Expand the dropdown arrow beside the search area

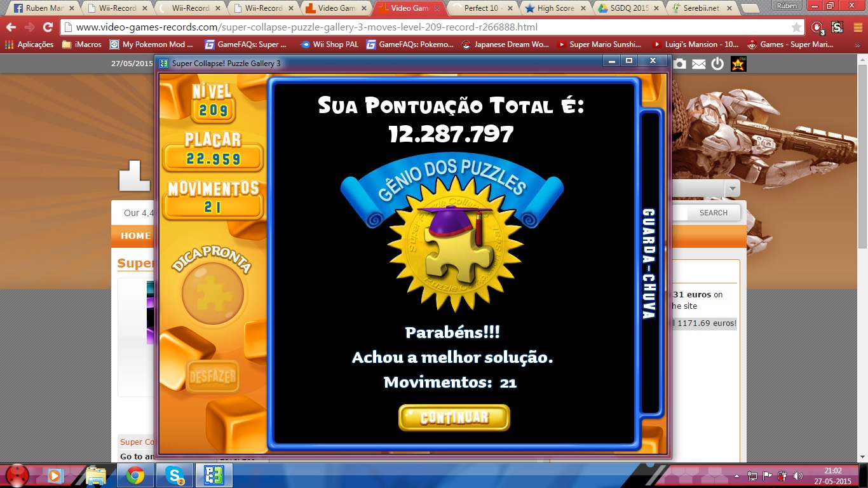pyautogui.click(x=733, y=189)
